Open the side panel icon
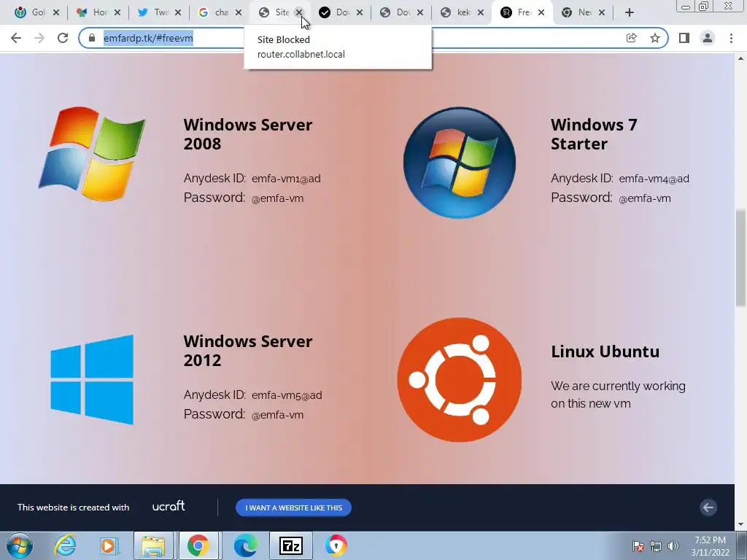747x560 pixels. (684, 38)
